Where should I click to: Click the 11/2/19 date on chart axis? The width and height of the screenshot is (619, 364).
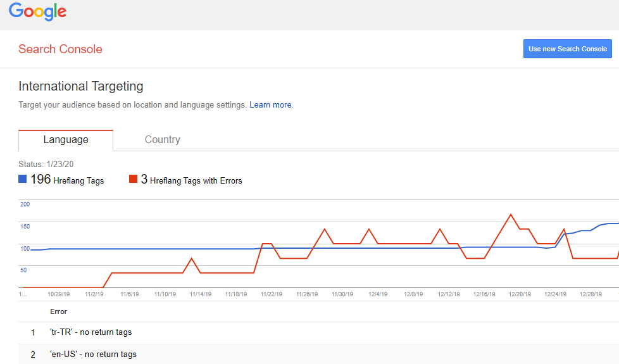coord(94,294)
